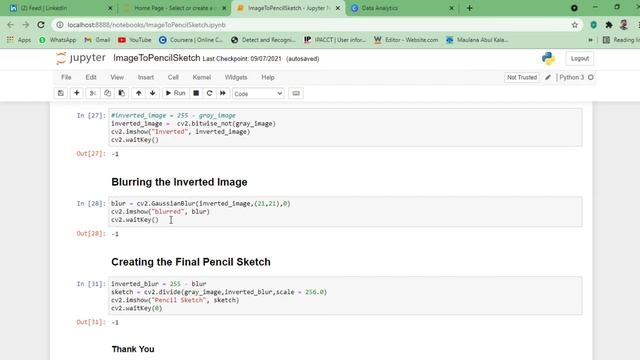Open a new browser tab

(x=469, y=8)
